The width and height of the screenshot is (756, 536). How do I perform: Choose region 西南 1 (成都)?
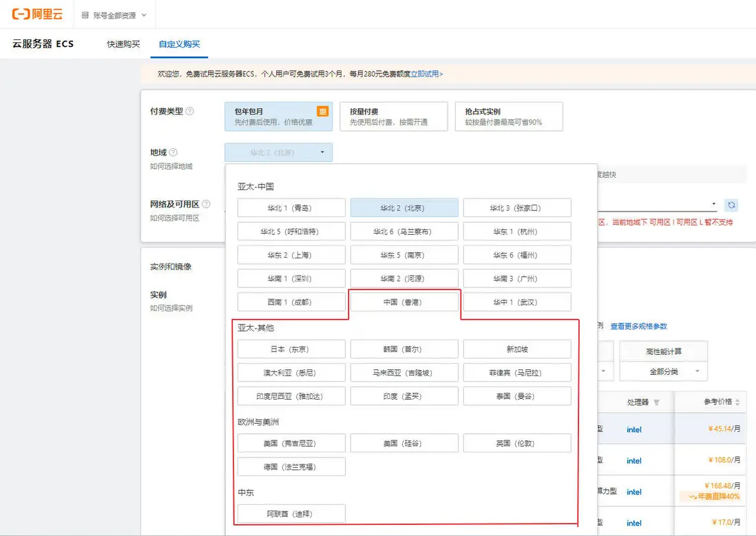click(x=291, y=302)
